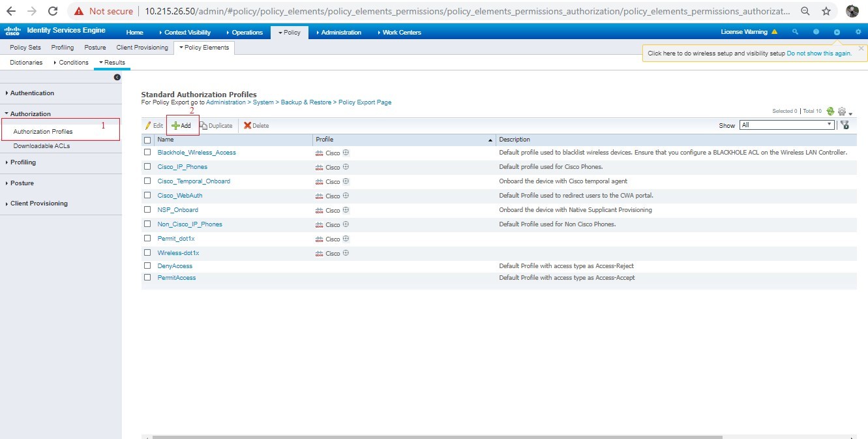Image resolution: width=868 pixels, height=439 pixels.
Task: Open the Results submenu dropdown
Action: (112, 63)
